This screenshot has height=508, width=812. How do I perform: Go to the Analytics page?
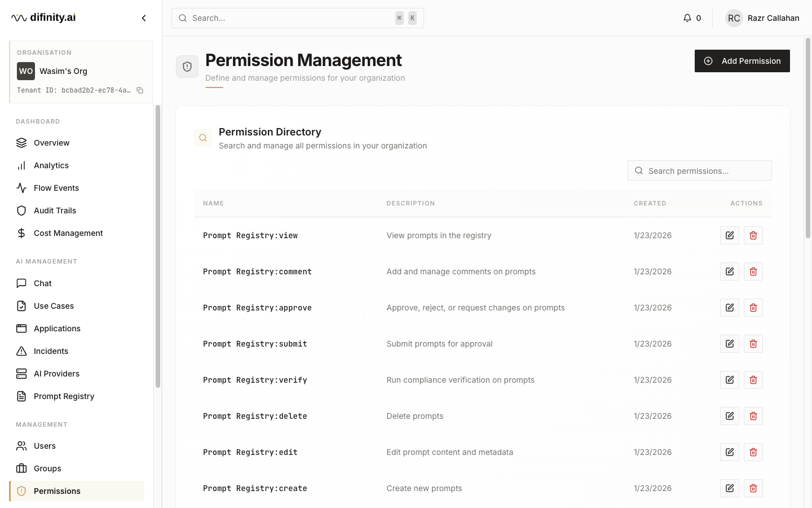77,165
